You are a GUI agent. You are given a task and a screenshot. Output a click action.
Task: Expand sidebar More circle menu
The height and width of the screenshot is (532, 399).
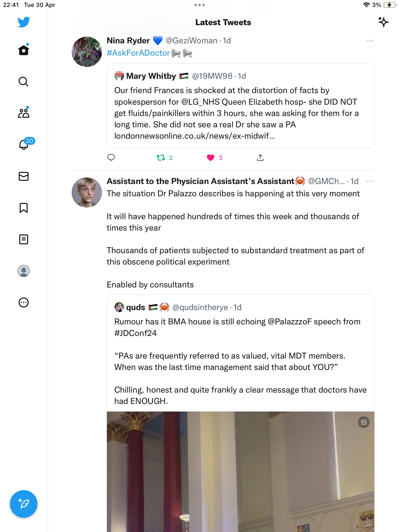[24, 302]
